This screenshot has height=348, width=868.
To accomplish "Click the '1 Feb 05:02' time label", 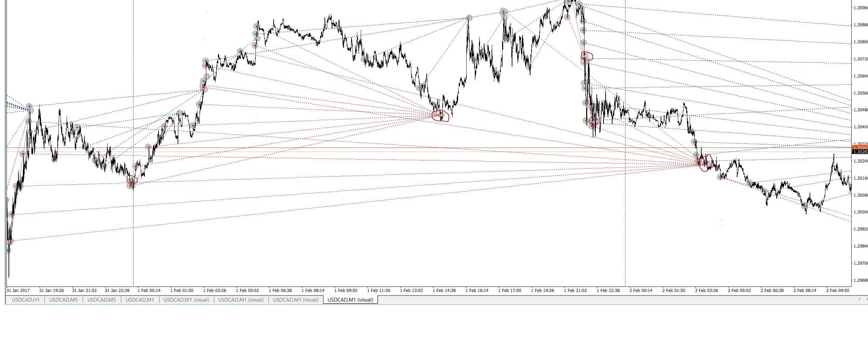I will tap(247, 291).
